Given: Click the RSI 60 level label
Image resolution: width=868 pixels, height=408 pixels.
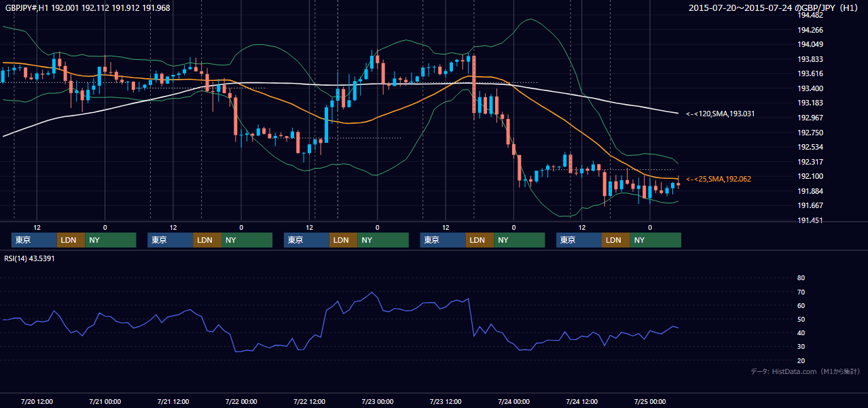Looking at the screenshot, I should (801, 305).
